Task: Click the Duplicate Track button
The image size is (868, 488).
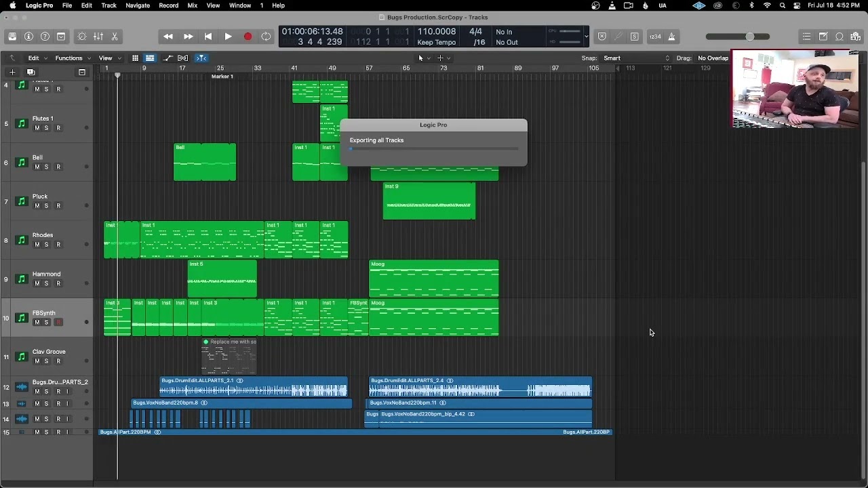Action: pos(31,72)
